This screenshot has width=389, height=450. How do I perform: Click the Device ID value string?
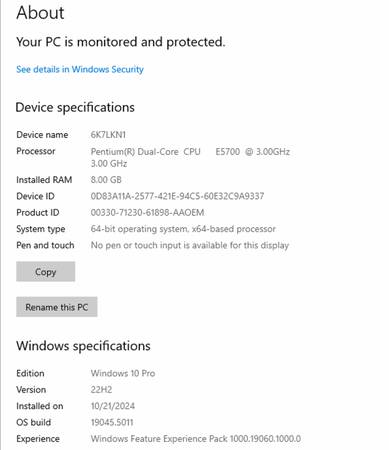pyautogui.click(x=177, y=196)
